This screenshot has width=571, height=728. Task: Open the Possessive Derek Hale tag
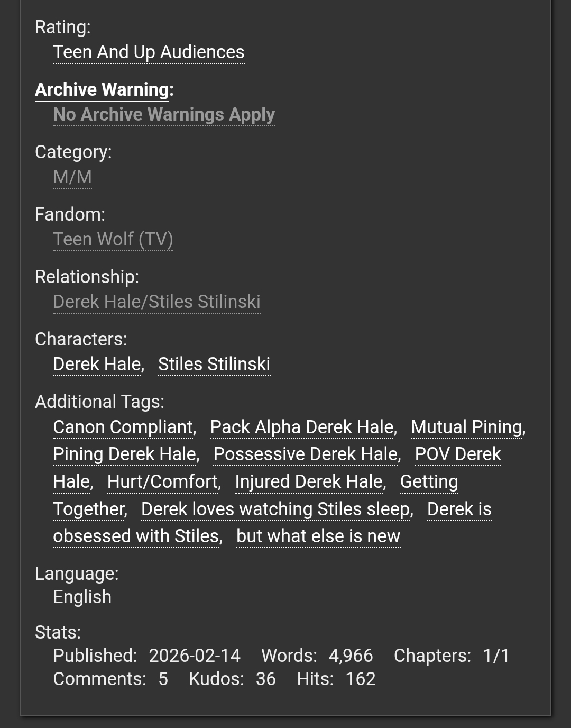306,454
